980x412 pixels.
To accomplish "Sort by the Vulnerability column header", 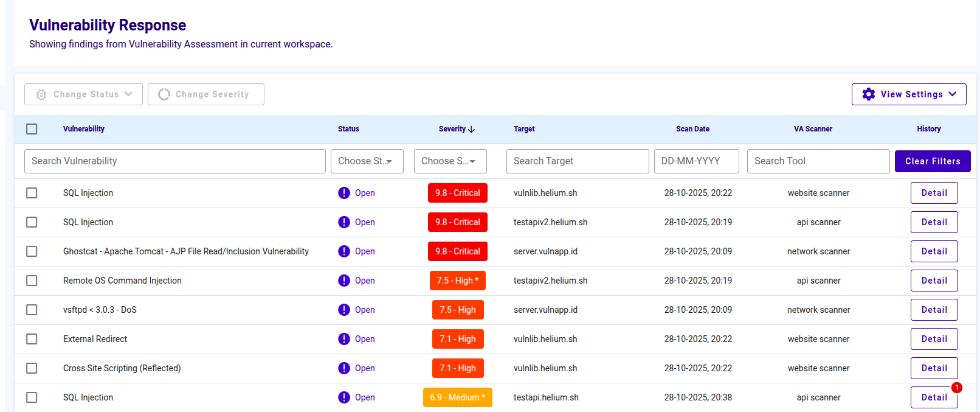I will [x=84, y=129].
